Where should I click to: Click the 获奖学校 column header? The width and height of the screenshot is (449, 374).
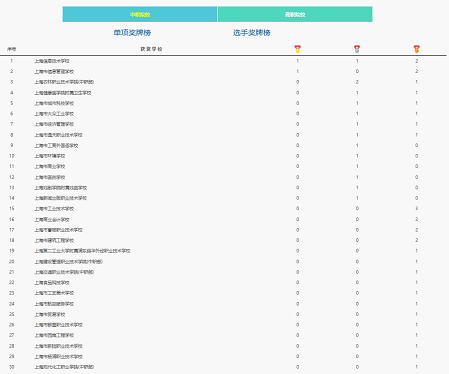151,49
